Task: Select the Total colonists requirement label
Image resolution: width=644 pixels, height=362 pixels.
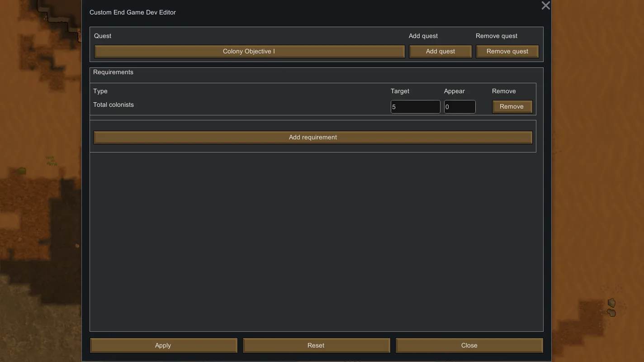Action: point(114,105)
